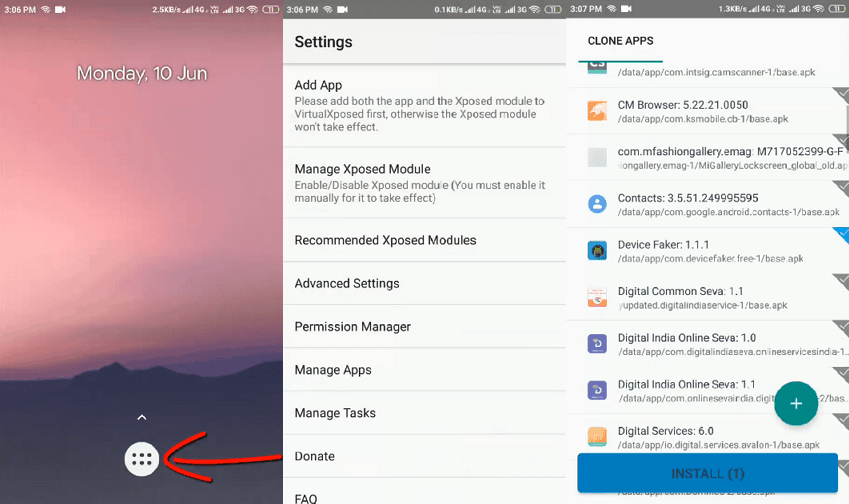The width and height of the screenshot is (849, 504).
Task: Tap the swipe-up chevron on home screen
Action: [x=141, y=417]
